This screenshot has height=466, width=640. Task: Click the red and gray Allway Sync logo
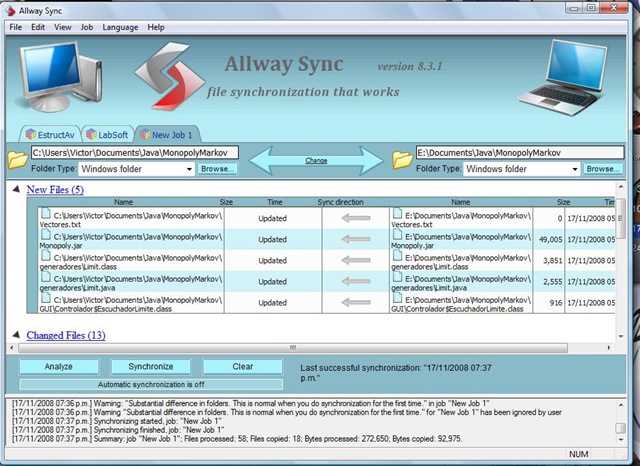coord(169,77)
